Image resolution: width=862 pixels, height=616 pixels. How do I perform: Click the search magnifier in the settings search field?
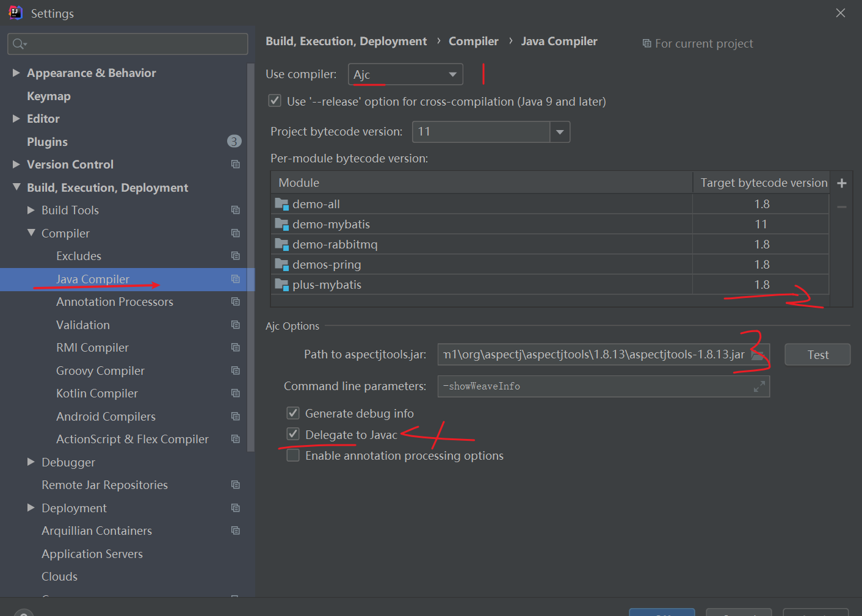point(19,43)
